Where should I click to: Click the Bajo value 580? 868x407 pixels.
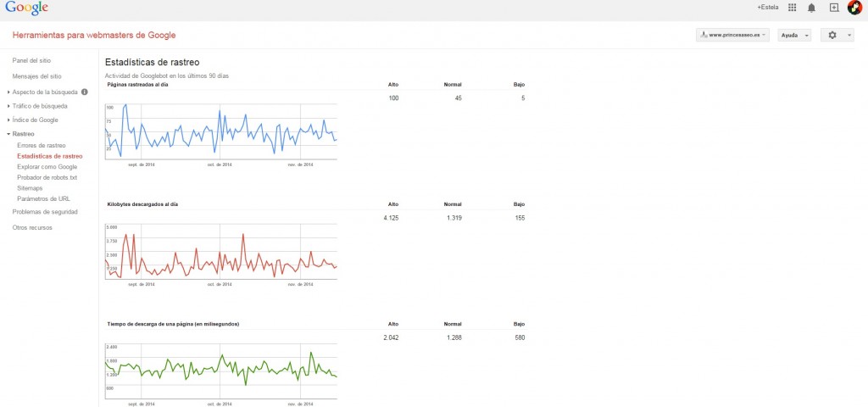tap(520, 337)
